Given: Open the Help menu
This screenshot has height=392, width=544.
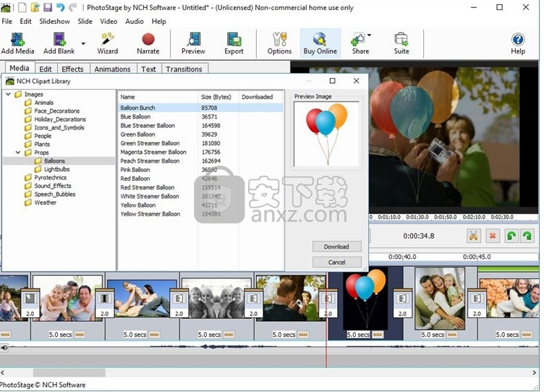Looking at the screenshot, I should [x=159, y=22].
